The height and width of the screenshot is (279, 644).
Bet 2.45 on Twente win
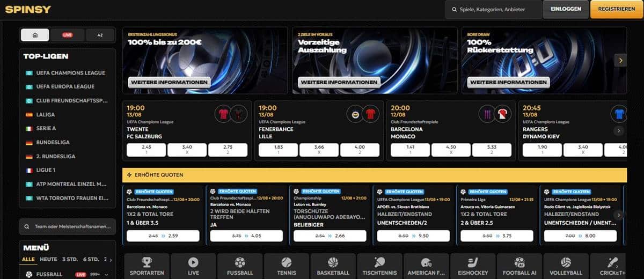146,150
